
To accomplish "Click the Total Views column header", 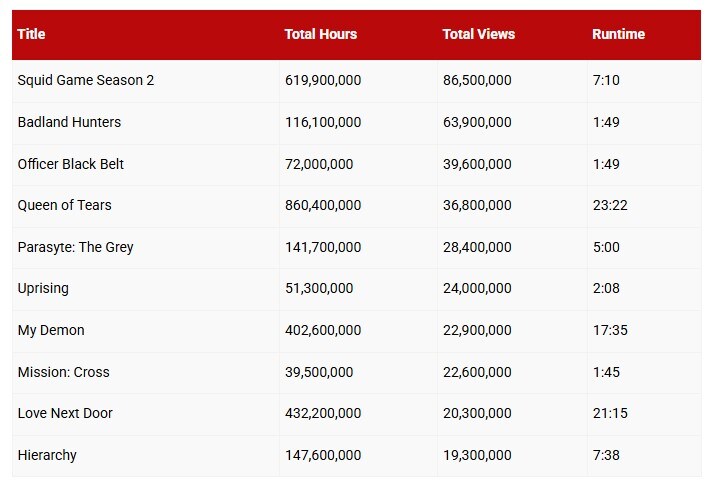I will point(478,34).
